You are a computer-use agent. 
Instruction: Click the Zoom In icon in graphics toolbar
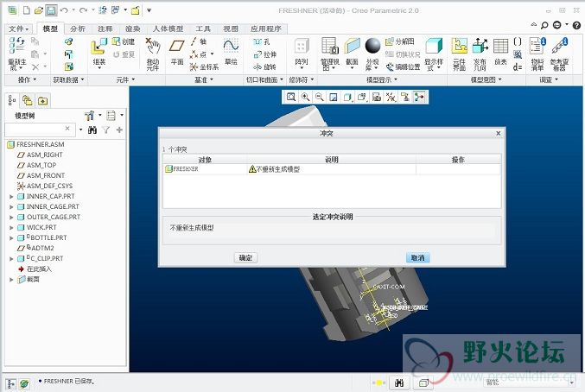click(x=305, y=98)
